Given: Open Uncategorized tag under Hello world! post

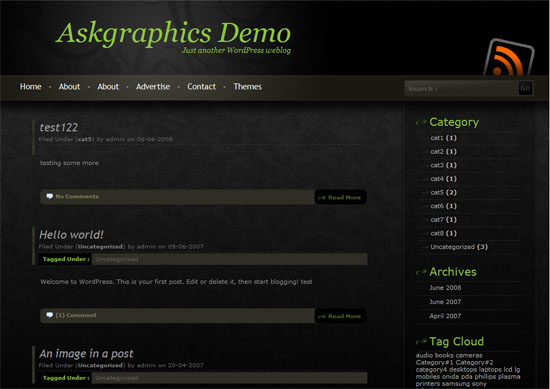Looking at the screenshot, I should click(x=117, y=259).
